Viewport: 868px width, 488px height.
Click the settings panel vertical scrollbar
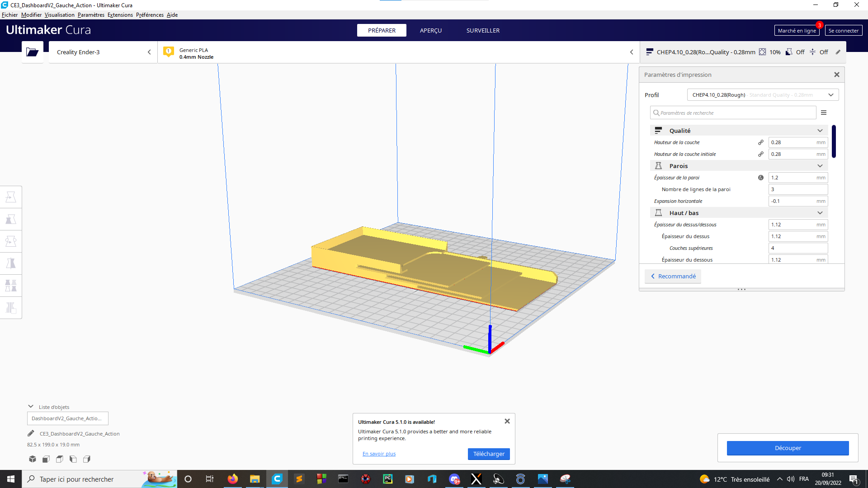coord(834,141)
